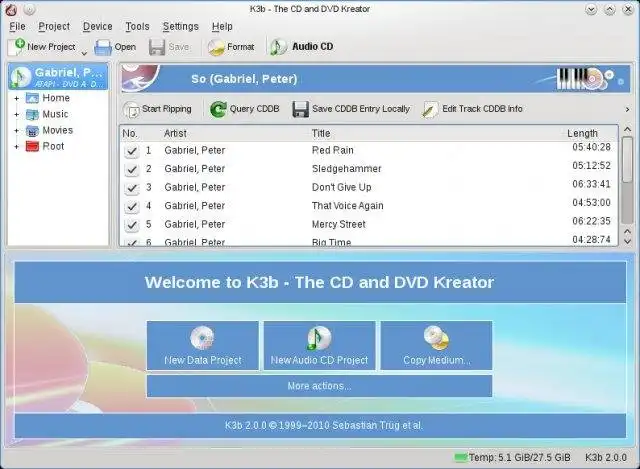The image size is (640, 469).
Task: Click the Start Ripping text button
Action: tap(167, 109)
